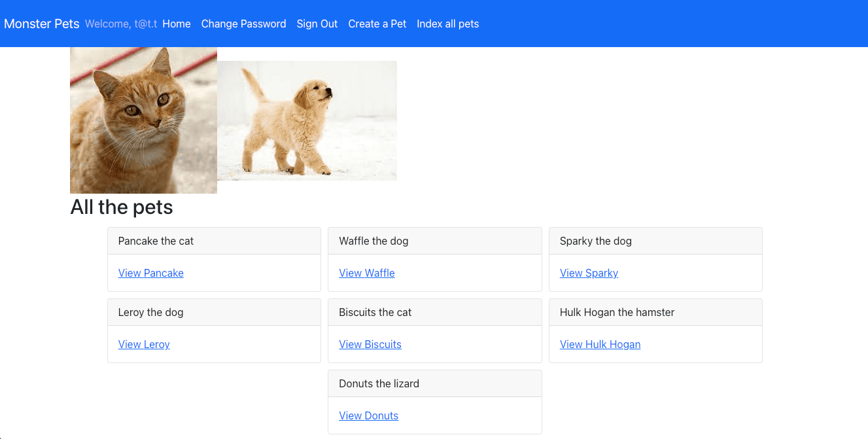Visit the View Biscuits link
Image resolution: width=868 pixels, height=439 pixels.
click(x=370, y=344)
